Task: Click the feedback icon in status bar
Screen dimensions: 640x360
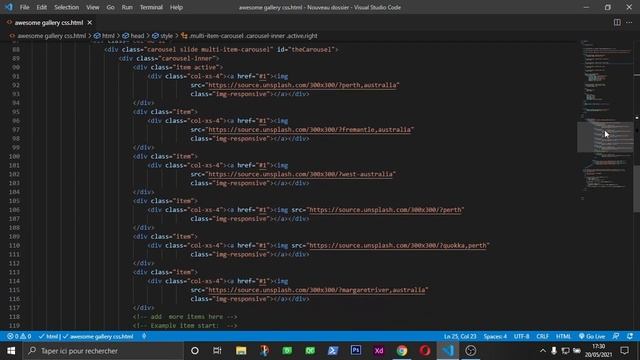Action: click(616, 336)
